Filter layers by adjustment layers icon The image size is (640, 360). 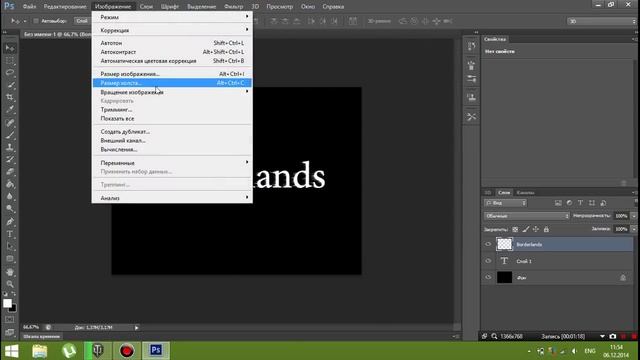coord(569,203)
